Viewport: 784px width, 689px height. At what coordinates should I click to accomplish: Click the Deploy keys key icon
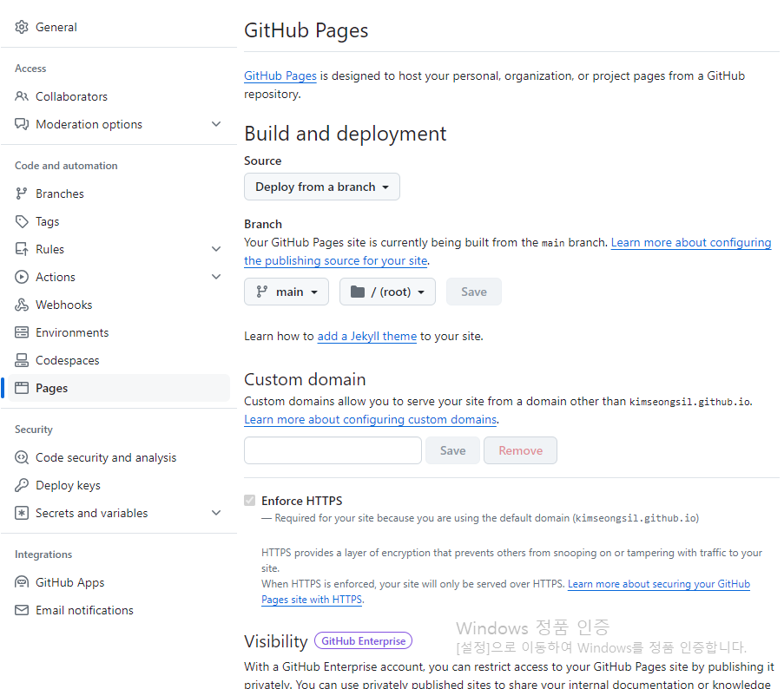click(x=22, y=485)
